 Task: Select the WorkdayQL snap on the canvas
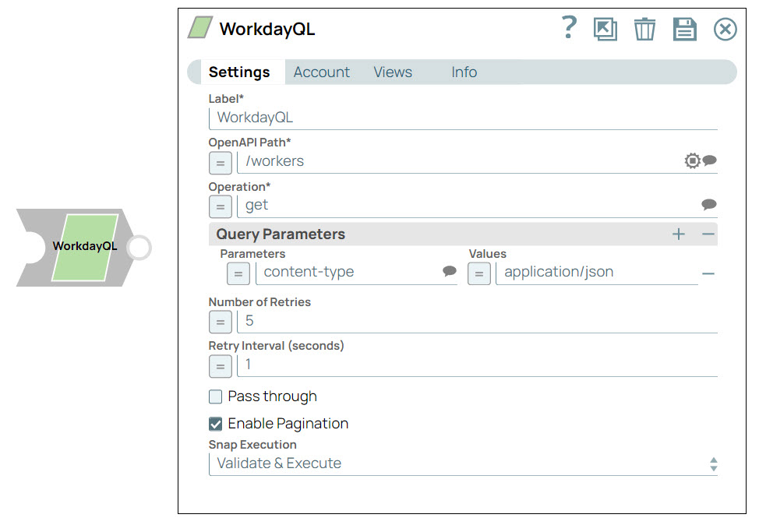pos(85,247)
